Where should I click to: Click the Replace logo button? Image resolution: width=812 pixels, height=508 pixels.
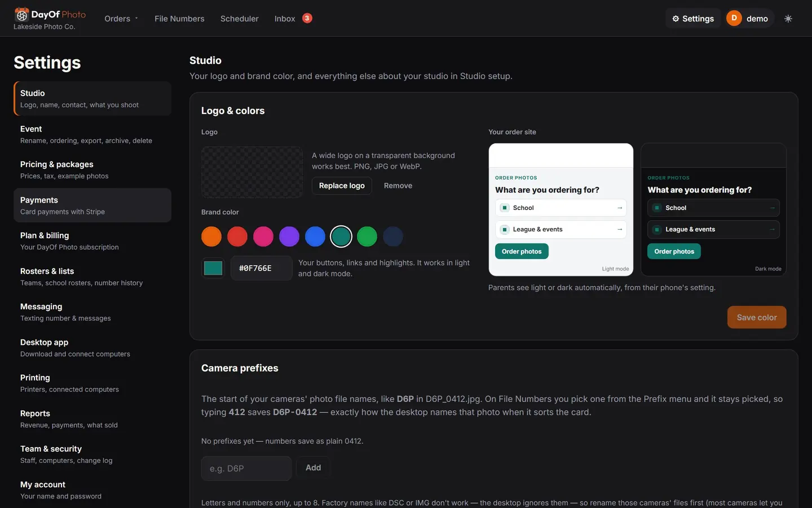[x=342, y=186]
